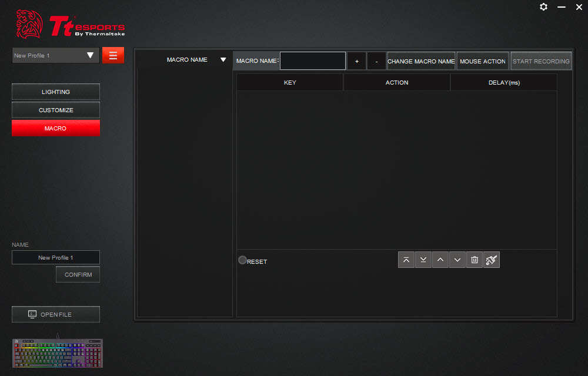Move macro step to bottom
Screen dimensions: 588x376
[x=423, y=260]
